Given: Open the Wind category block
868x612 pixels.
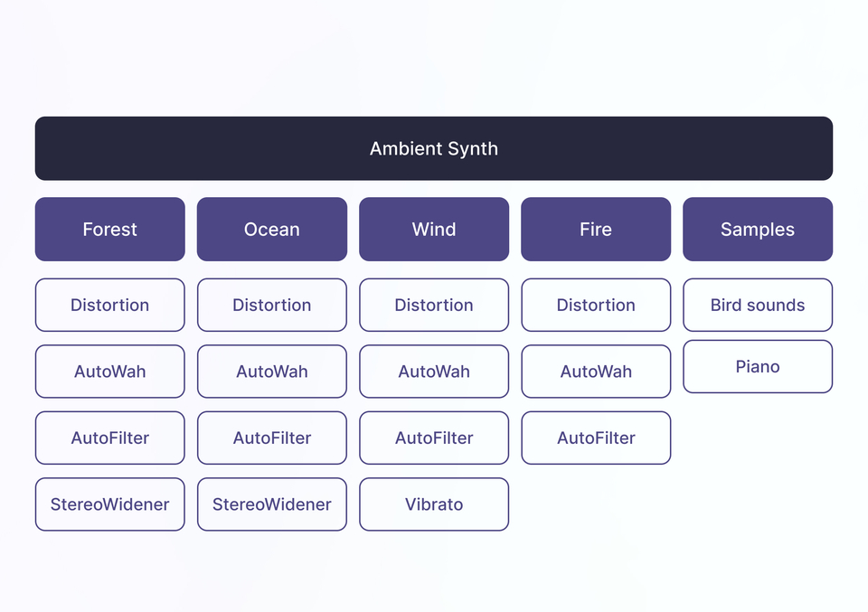Looking at the screenshot, I should [x=434, y=230].
